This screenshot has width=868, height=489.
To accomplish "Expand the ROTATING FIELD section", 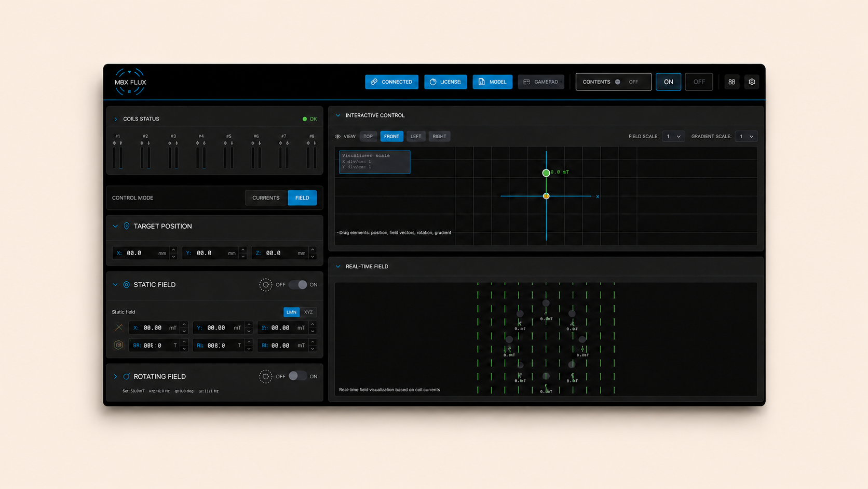I will pos(115,377).
